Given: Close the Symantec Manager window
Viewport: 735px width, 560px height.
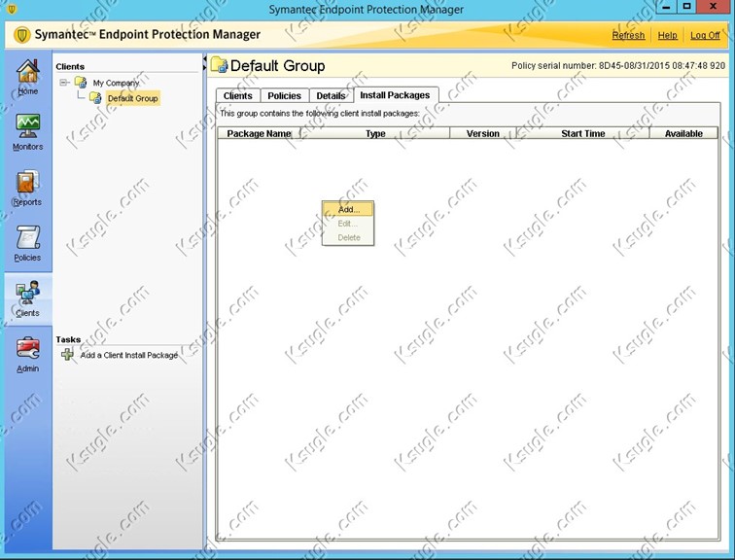Looking at the screenshot, I should [713, 7].
